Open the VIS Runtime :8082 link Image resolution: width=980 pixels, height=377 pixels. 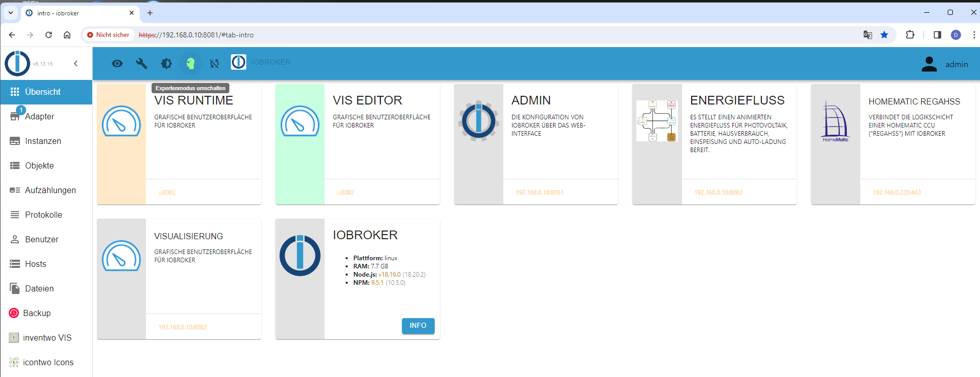click(x=167, y=193)
